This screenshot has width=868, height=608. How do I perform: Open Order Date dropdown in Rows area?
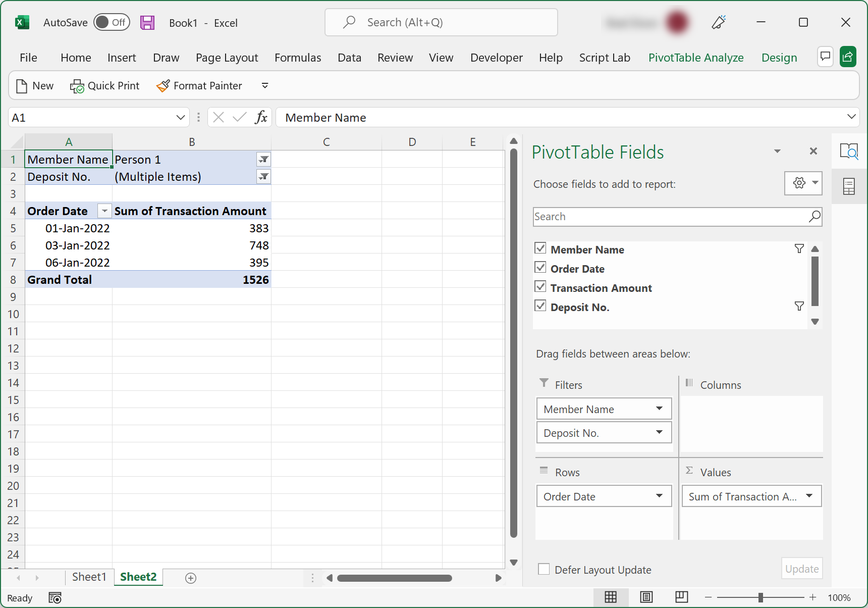point(659,496)
